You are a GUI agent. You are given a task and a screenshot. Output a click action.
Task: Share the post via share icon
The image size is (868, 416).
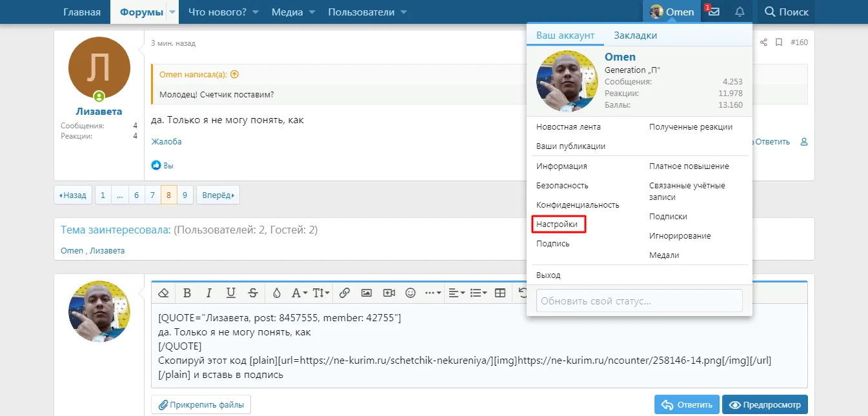coord(763,43)
